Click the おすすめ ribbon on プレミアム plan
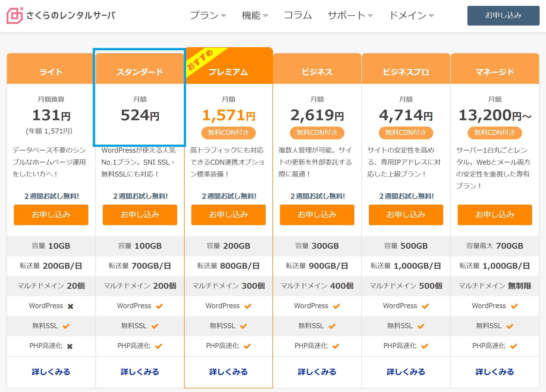Screen dimensions: 546x392 [x=200, y=60]
